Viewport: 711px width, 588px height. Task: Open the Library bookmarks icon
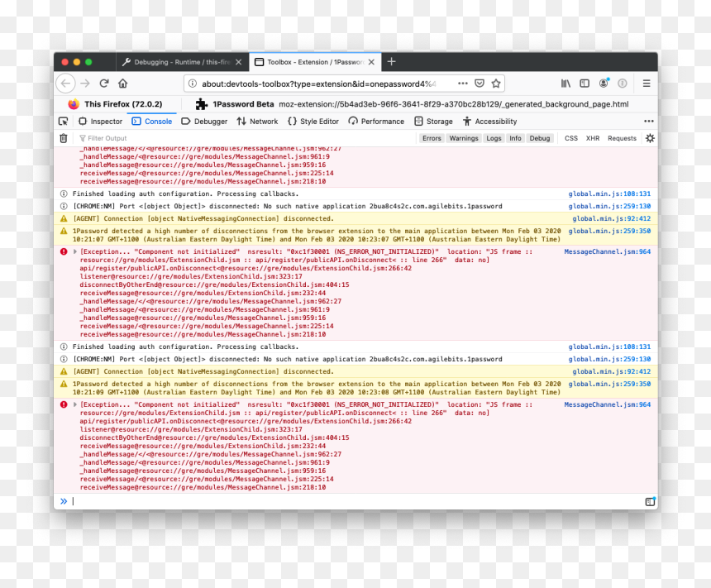tap(565, 84)
